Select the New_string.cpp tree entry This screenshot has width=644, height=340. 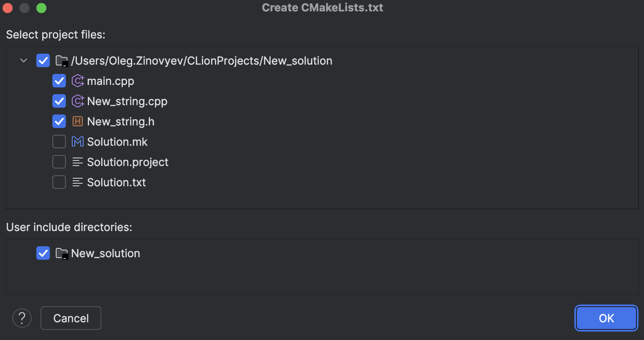click(127, 101)
